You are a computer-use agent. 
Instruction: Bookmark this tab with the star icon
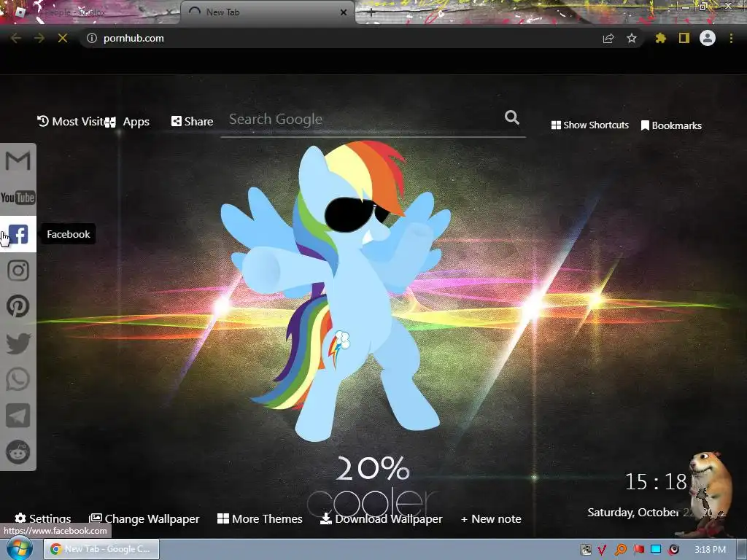click(x=632, y=38)
